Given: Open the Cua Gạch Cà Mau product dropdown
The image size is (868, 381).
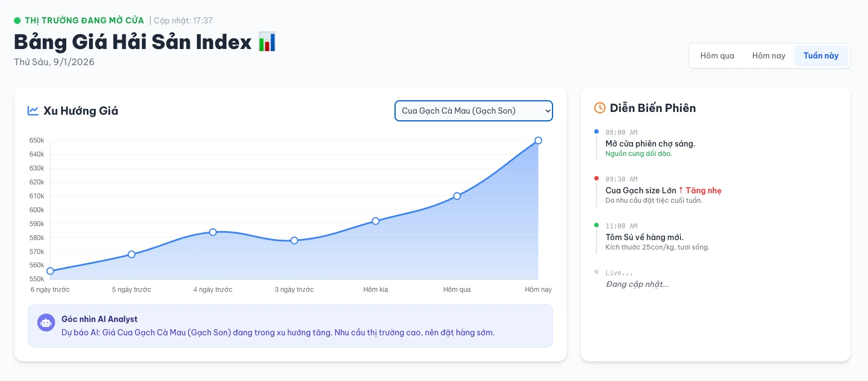Looking at the screenshot, I should coord(474,111).
